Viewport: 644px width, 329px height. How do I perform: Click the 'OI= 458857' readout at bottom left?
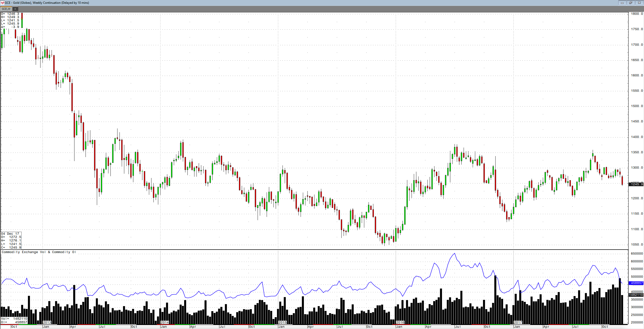[x=14, y=322]
